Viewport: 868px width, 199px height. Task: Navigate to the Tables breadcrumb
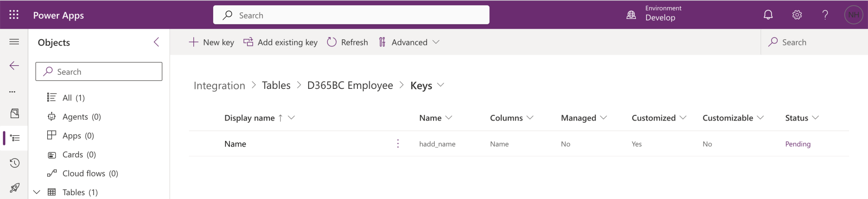point(276,85)
